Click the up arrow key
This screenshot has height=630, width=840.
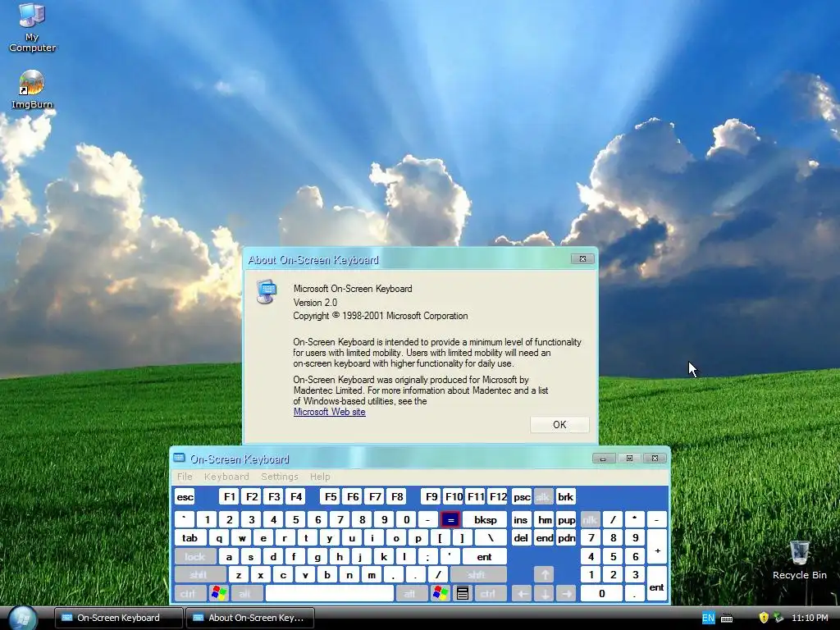(x=545, y=575)
